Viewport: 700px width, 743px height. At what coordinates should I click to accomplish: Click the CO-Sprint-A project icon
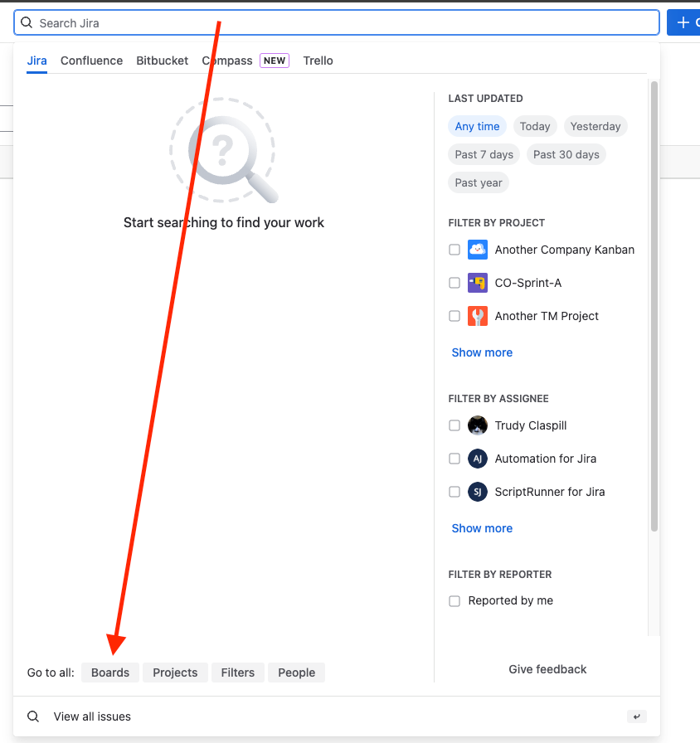pyautogui.click(x=477, y=283)
